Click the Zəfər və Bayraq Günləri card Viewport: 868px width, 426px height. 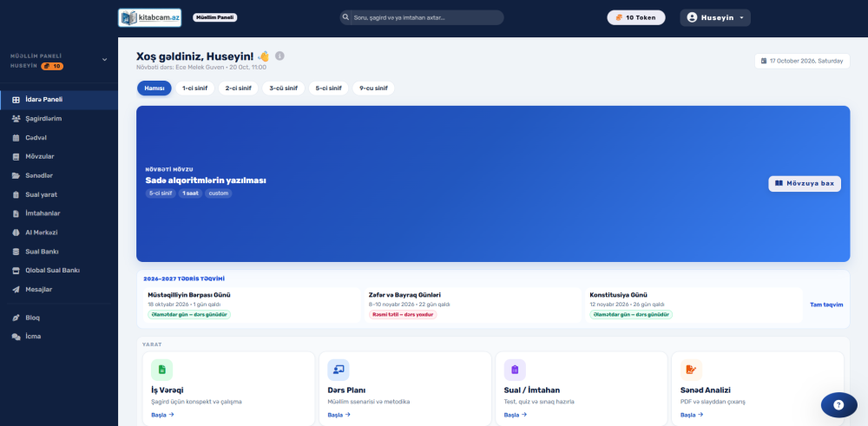tap(473, 305)
